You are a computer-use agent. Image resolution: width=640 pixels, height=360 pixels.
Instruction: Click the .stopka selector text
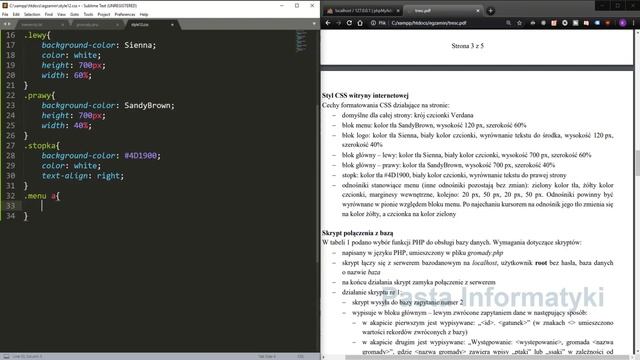click(40, 146)
